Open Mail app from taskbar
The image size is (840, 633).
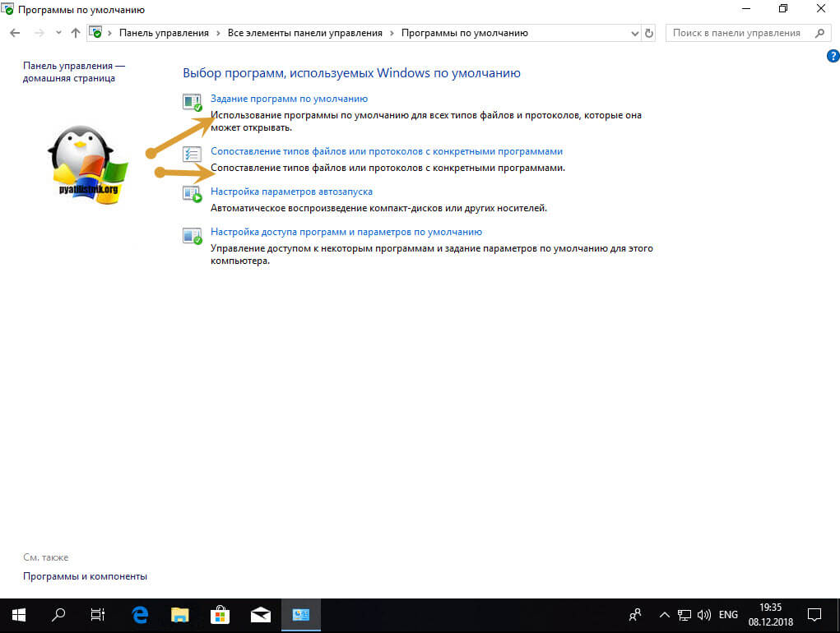click(x=260, y=616)
